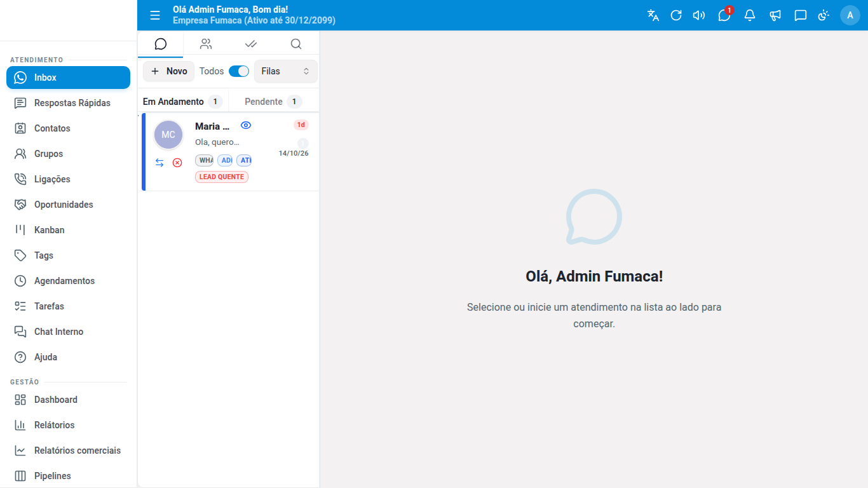Click the Novo button
Image resolution: width=868 pixels, height=488 pixels.
[168, 71]
